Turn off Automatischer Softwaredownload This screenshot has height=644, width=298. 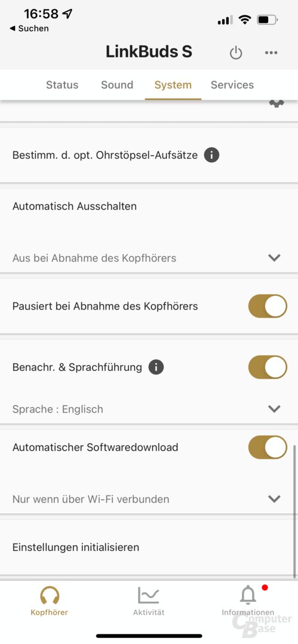(x=268, y=447)
